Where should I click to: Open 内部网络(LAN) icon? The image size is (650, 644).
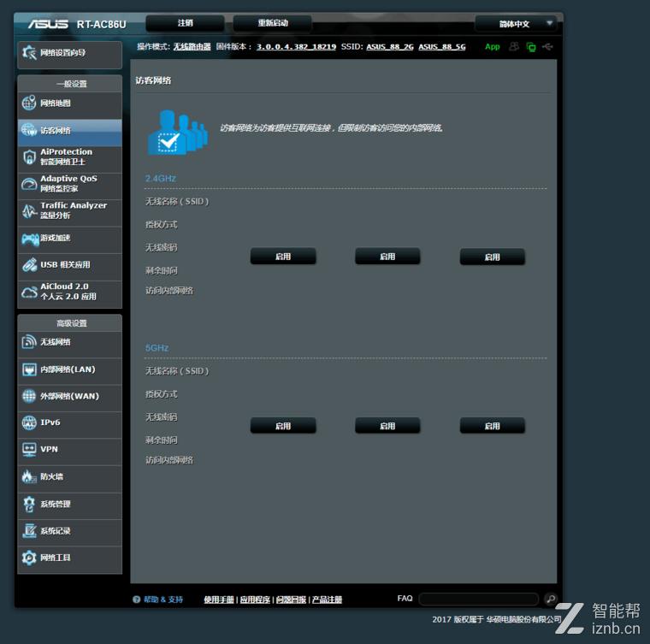click(29, 369)
